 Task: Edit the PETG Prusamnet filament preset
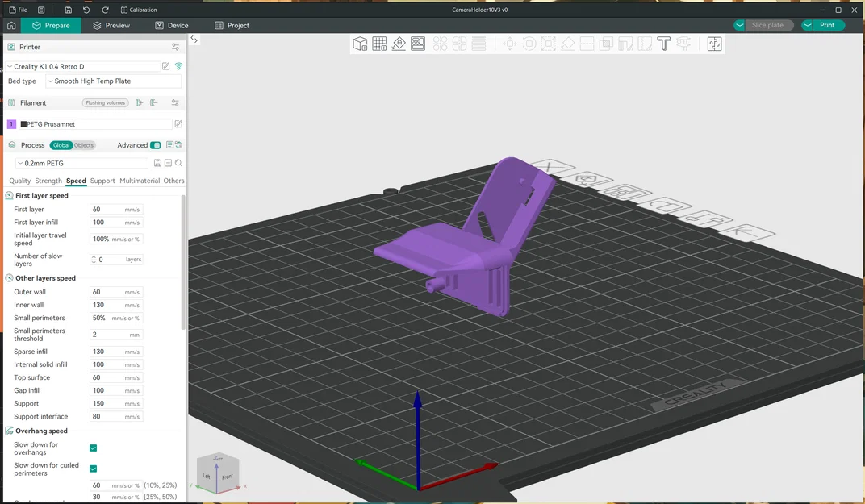click(x=178, y=124)
